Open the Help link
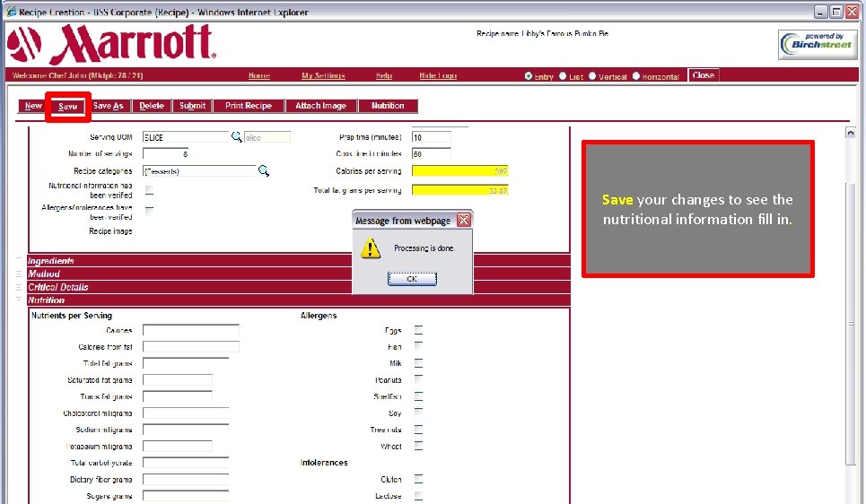This screenshot has width=866, height=504. pos(384,75)
